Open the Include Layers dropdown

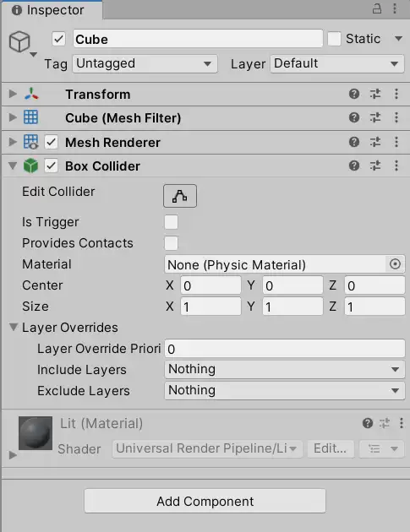(x=285, y=370)
